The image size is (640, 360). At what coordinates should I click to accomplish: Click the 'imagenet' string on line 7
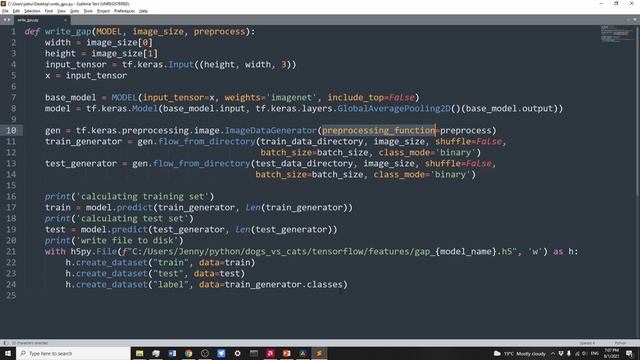(291, 98)
